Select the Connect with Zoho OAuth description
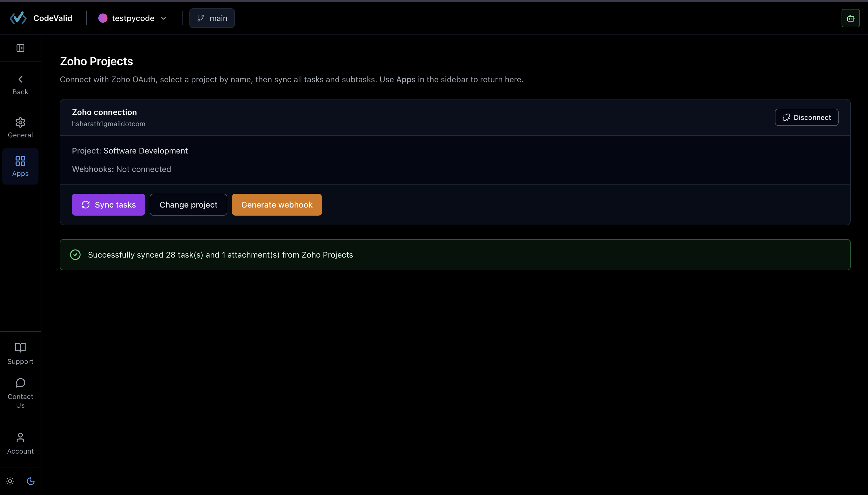Screen dimensions: 868x495 pyautogui.click(x=292, y=79)
